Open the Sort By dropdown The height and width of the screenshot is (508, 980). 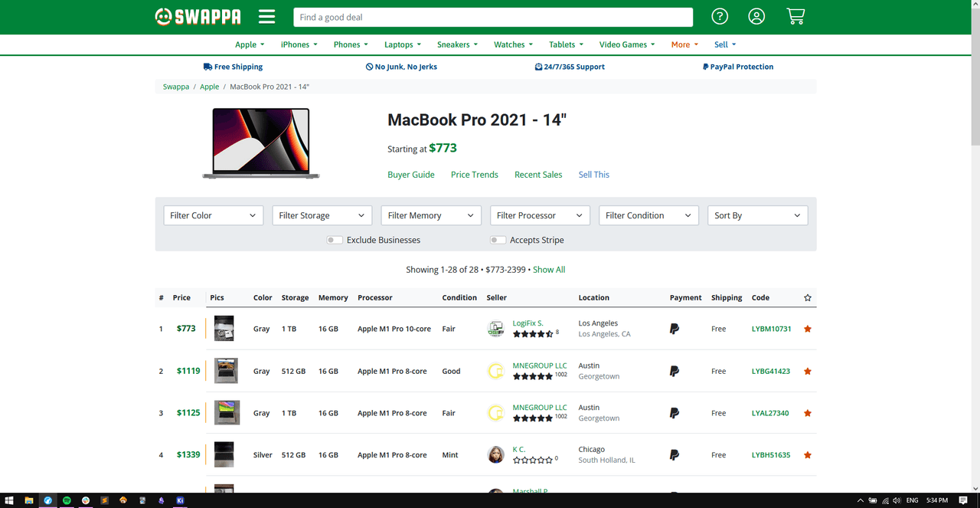click(757, 215)
